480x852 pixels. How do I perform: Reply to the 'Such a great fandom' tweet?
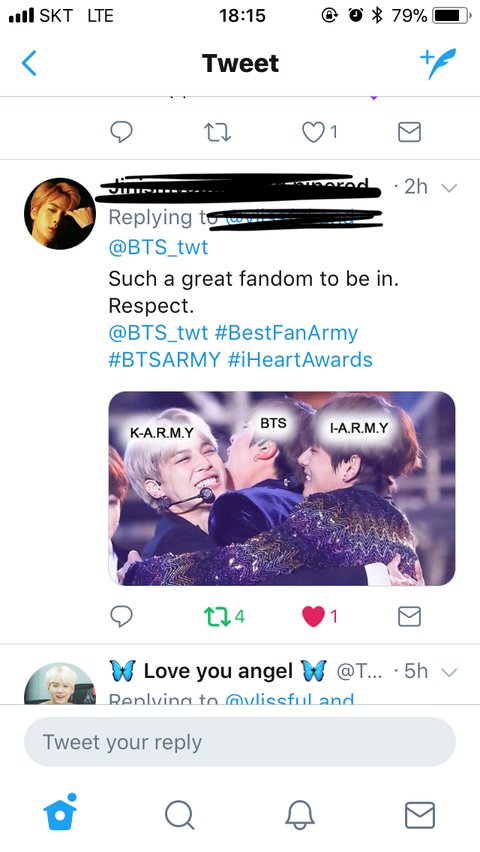(121, 616)
